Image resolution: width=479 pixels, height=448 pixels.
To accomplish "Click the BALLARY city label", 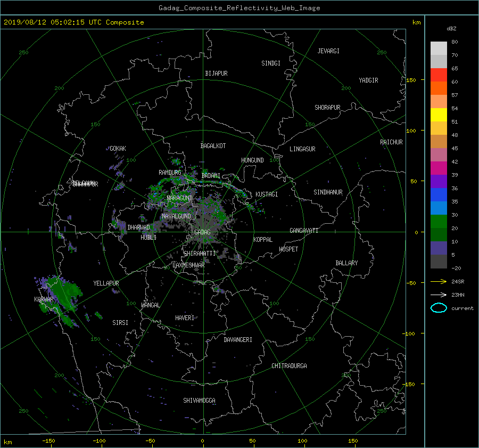I will click(x=346, y=263).
